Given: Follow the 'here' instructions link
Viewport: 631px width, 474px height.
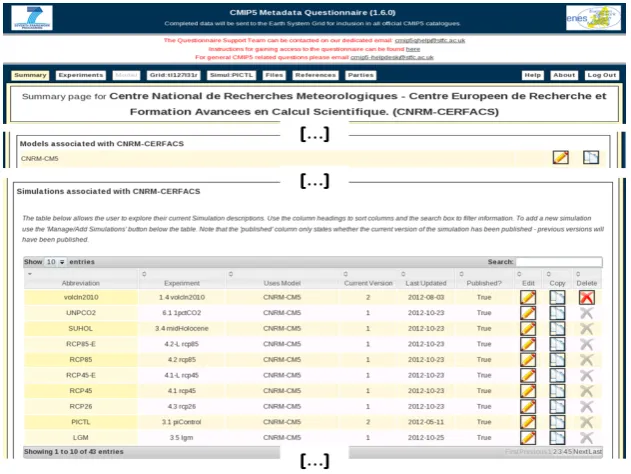Looking at the screenshot, I should [x=413, y=49].
